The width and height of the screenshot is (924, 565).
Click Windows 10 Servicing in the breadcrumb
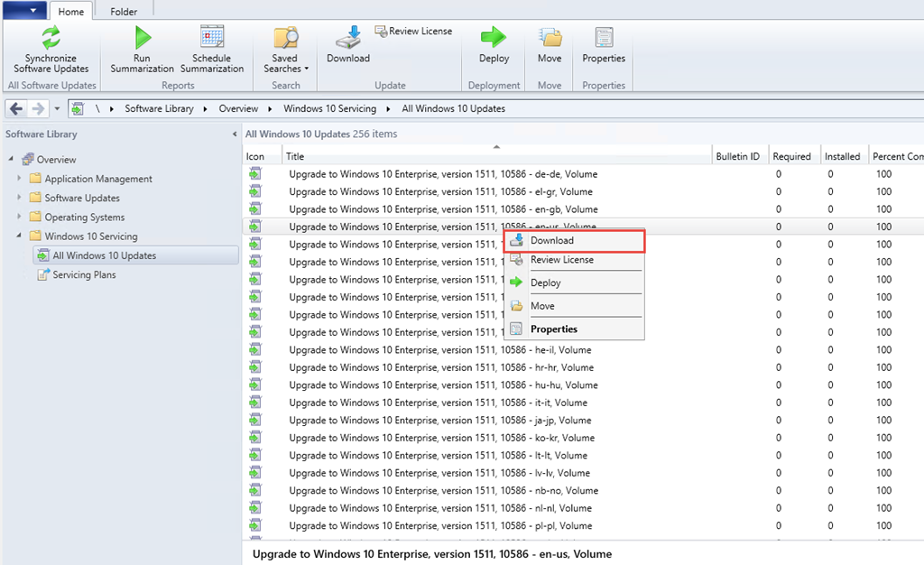coord(329,108)
